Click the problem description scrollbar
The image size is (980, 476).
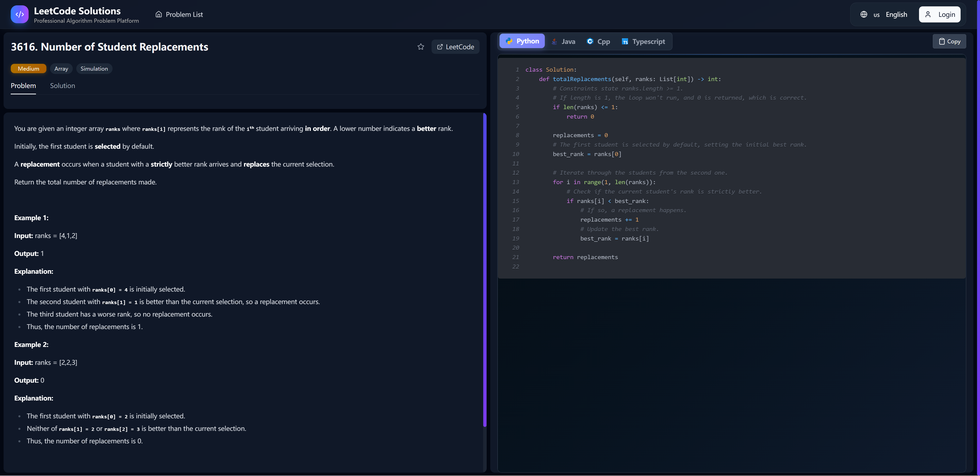(485, 270)
